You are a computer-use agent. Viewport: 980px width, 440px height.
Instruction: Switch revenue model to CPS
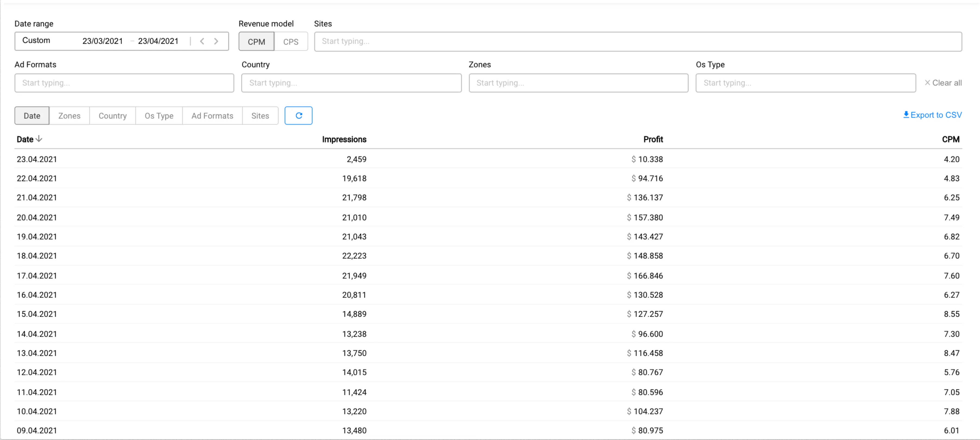[291, 42]
